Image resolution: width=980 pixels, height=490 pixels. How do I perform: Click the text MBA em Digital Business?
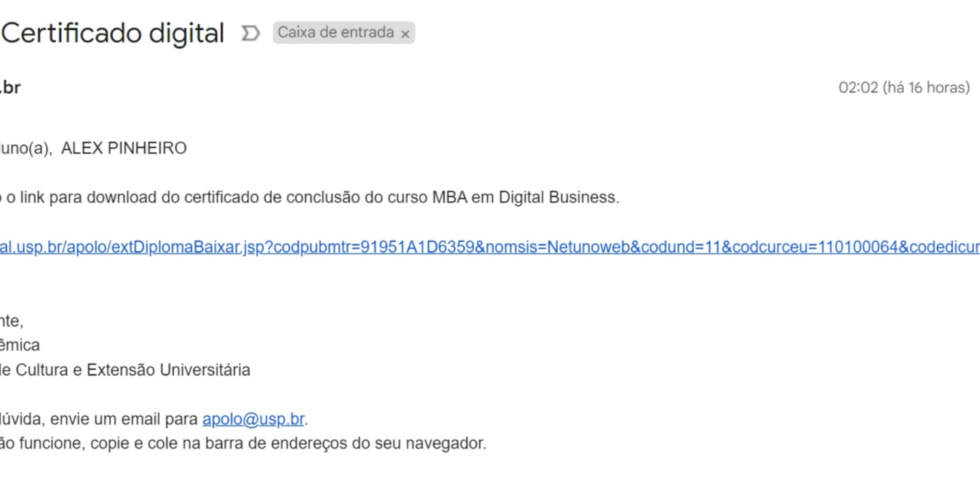[x=525, y=198]
